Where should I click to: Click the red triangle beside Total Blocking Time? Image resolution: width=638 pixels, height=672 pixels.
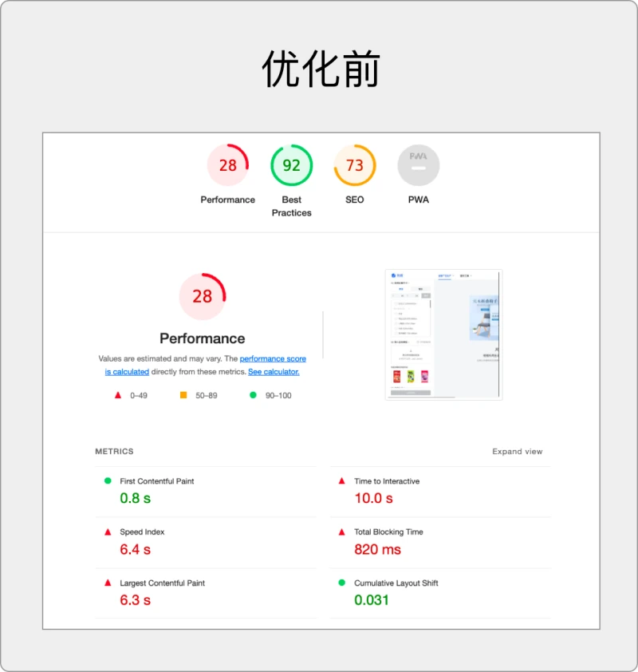(341, 532)
